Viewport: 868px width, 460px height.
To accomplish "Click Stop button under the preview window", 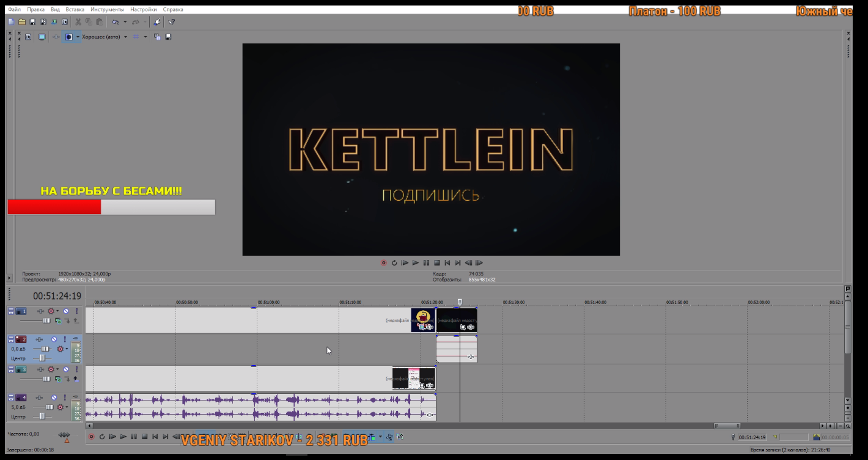I will (x=437, y=263).
